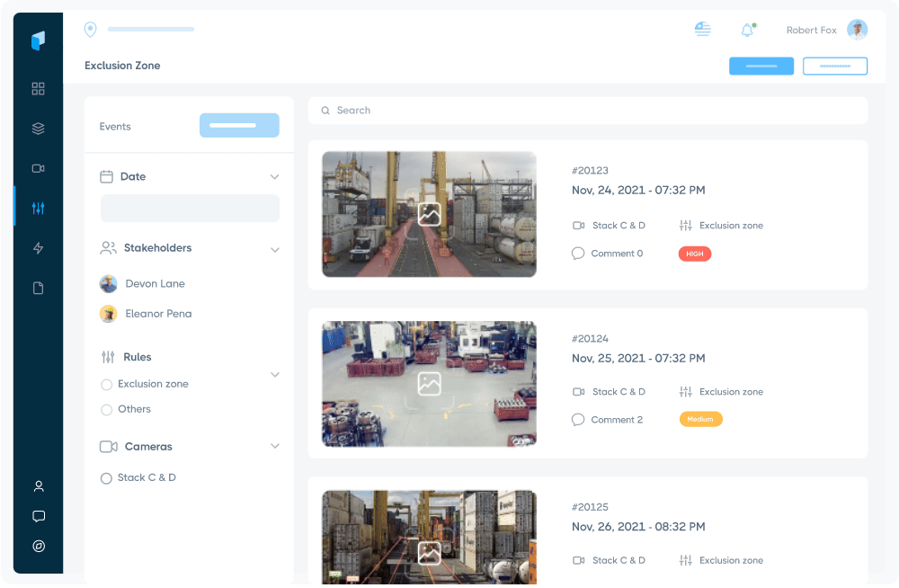Viewport: 899px width, 588px height.
Task: Open the chat bubble icon near sidebar bottom
Action: tap(38, 516)
